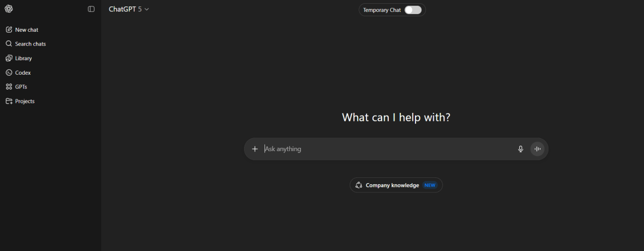
Task: Collapse the sidebar with the panel icon
Action: coord(91,9)
